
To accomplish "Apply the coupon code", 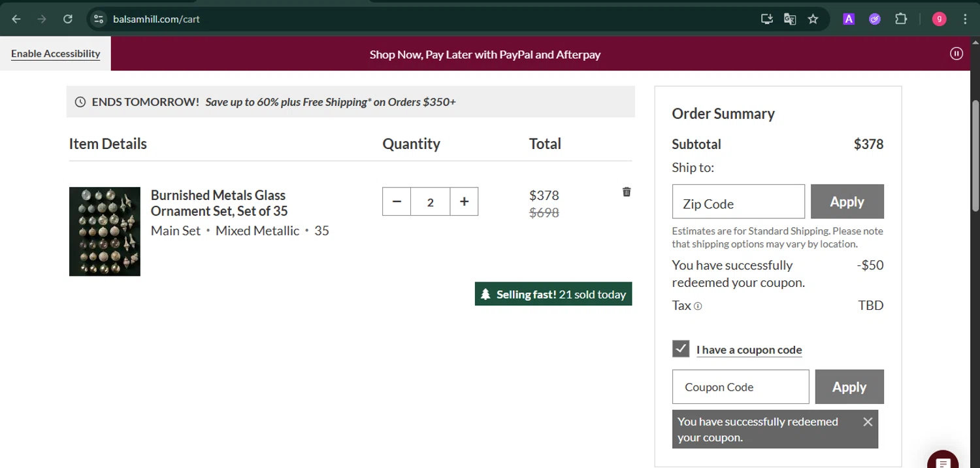I will 849,387.
